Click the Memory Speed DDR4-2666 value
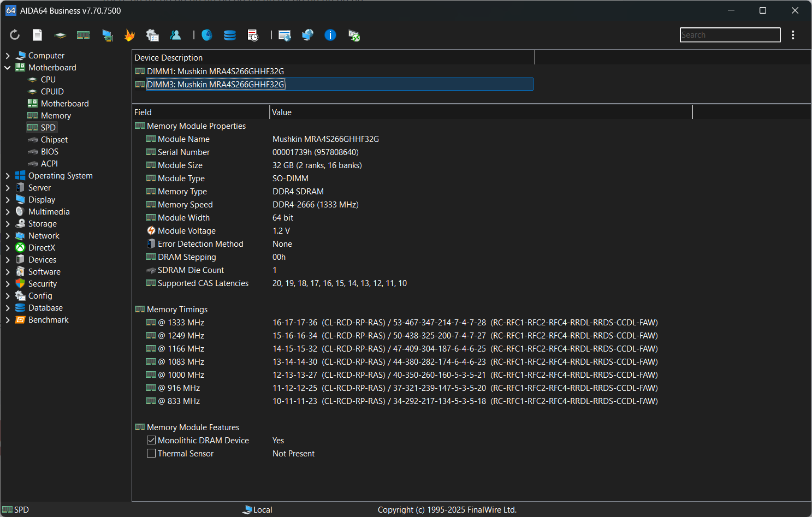 (316, 204)
